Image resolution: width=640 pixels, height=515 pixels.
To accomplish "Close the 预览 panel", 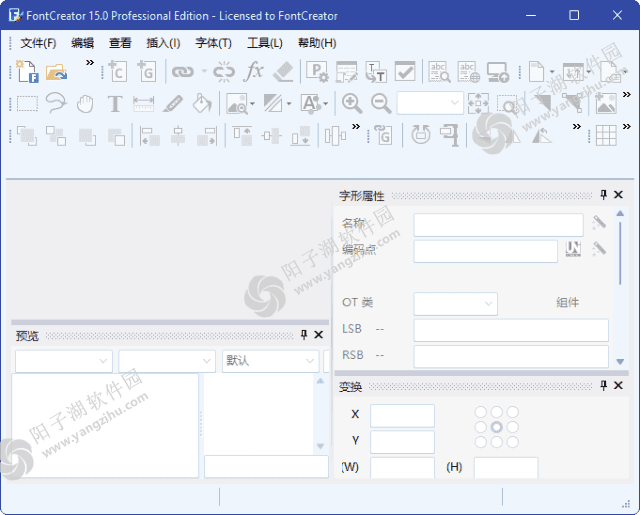I will (x=318, y=335).
